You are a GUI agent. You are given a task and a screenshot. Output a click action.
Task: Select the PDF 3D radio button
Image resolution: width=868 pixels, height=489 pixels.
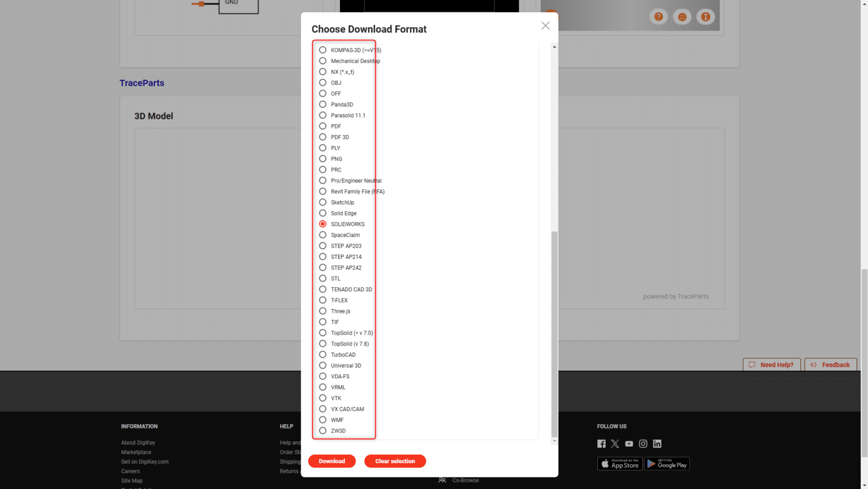323,137
